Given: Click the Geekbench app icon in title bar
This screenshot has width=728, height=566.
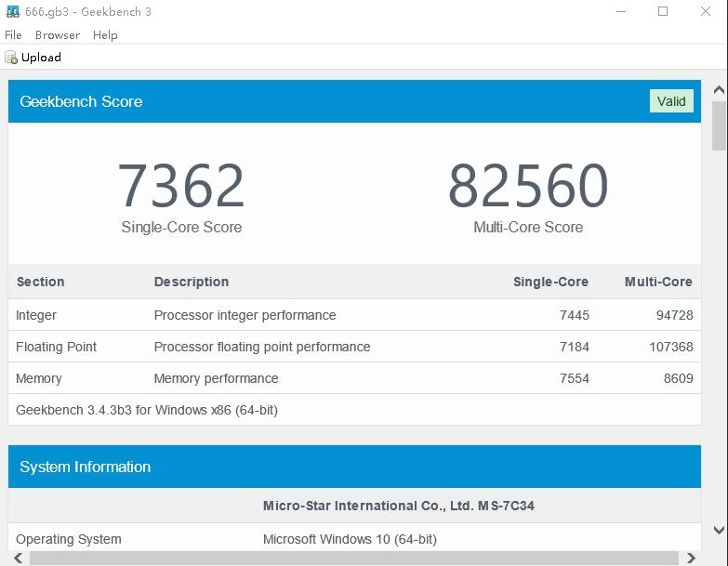Looking at the screenshot, I should [x=13, y=11].
